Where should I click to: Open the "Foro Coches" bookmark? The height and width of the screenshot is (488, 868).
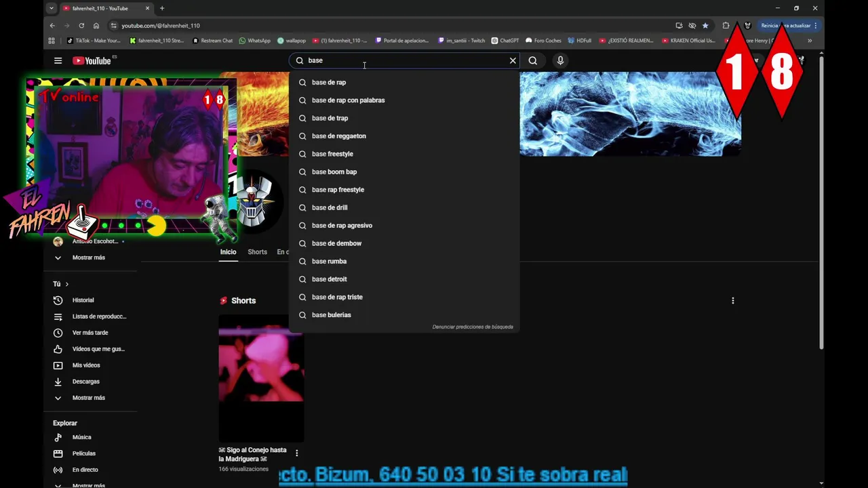pyautogui.click(x=543, y=41)
